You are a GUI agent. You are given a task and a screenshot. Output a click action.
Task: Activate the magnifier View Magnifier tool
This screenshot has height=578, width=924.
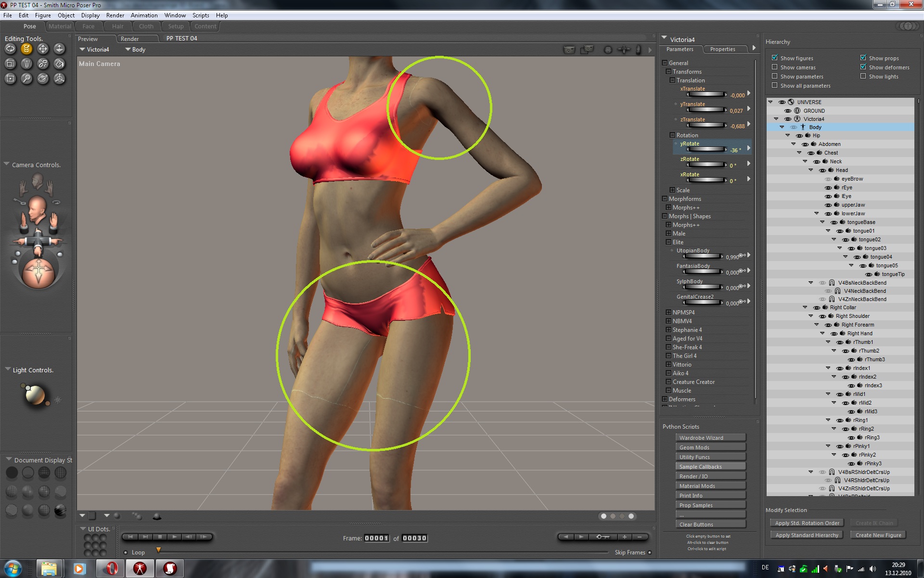[26, 79]
